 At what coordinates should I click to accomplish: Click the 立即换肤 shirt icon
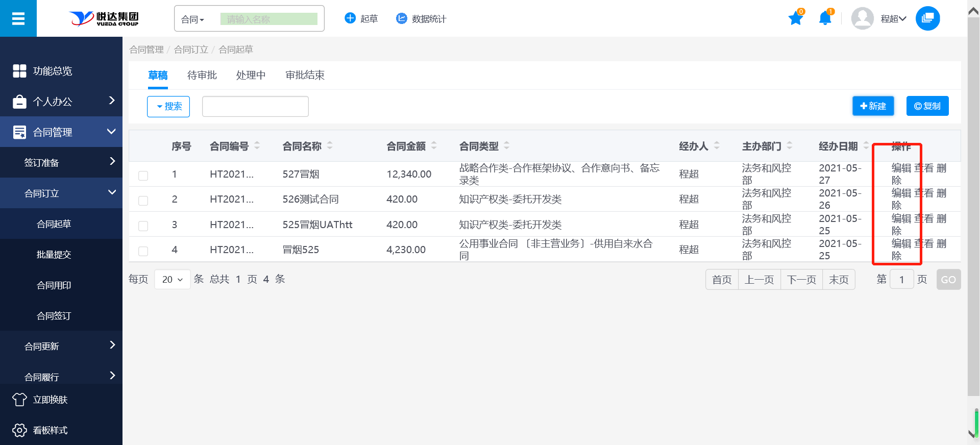pos(19,400)
